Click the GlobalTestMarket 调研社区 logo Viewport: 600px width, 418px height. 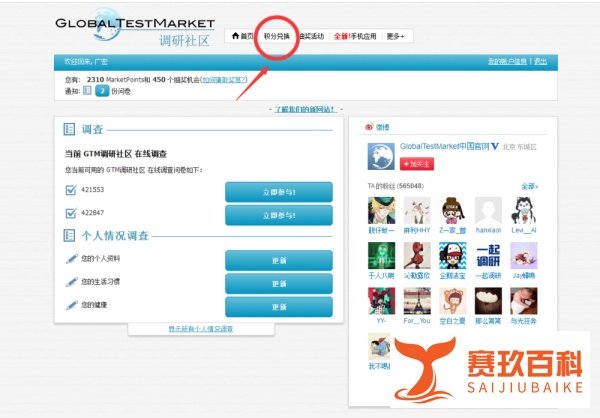135,28
